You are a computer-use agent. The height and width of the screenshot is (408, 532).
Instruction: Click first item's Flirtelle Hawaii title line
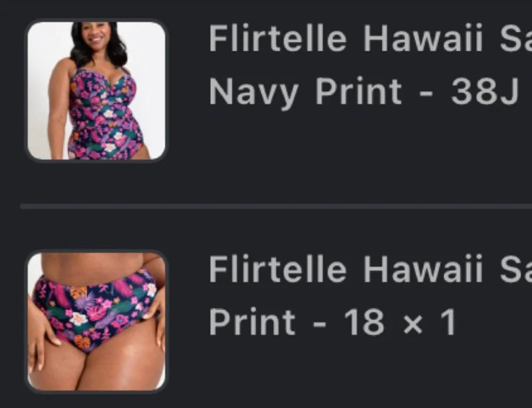(370, 38)
